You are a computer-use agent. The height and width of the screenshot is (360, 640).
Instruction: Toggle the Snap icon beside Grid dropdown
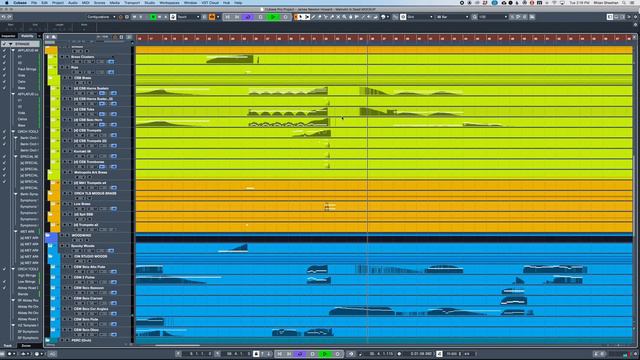coord(403,17)
